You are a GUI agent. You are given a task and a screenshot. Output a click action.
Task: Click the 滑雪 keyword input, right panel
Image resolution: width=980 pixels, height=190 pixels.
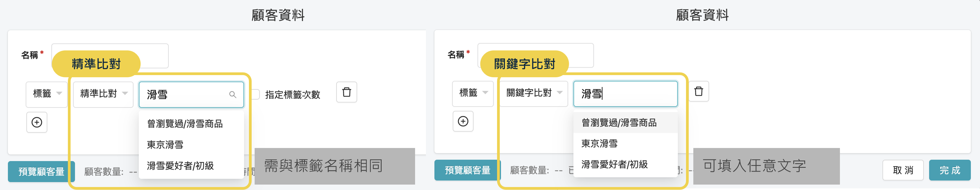pos(626,94)
